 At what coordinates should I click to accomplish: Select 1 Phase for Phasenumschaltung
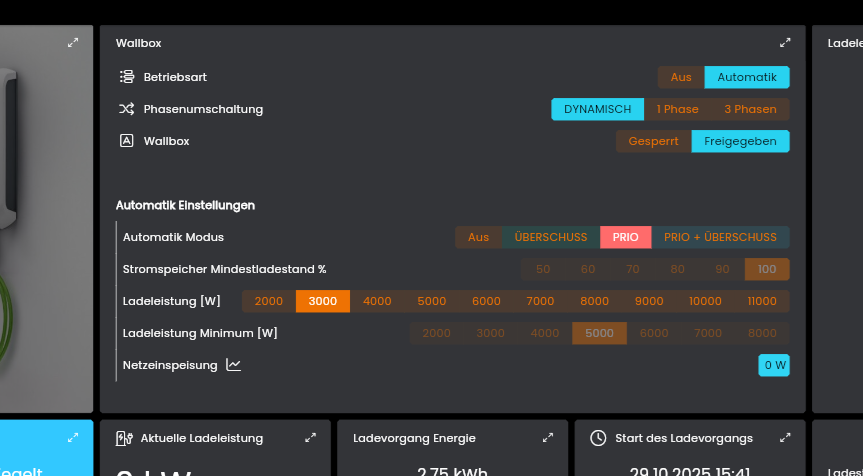(x=677, y=109)
